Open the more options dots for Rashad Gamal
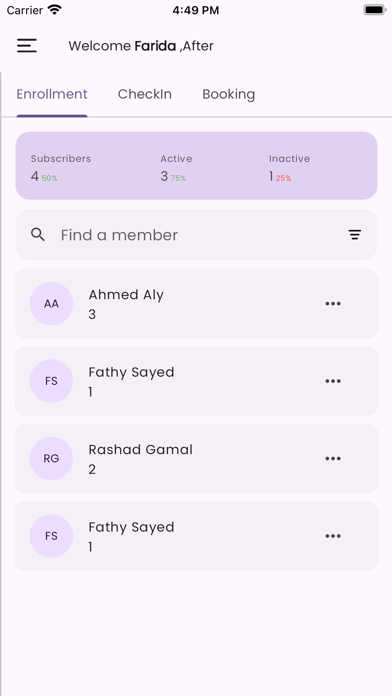The height and width of the screenshot is (696, 392). 333,459
